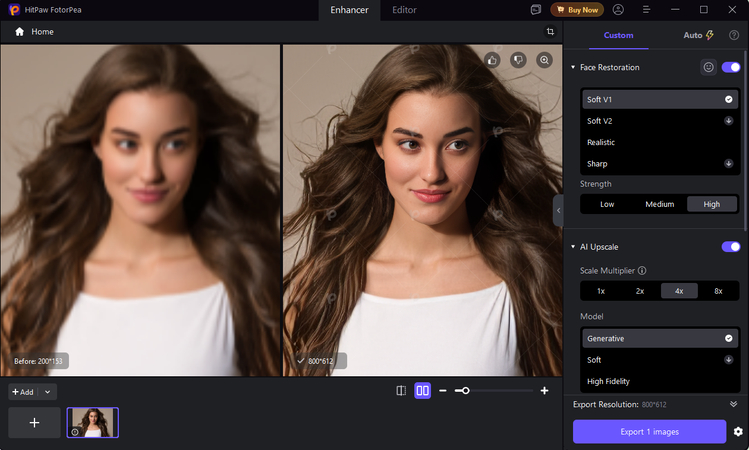The width and height of the screenshot is (749, 450).
Task: Toggle Face Restoration switch
Action: [731, 67]
